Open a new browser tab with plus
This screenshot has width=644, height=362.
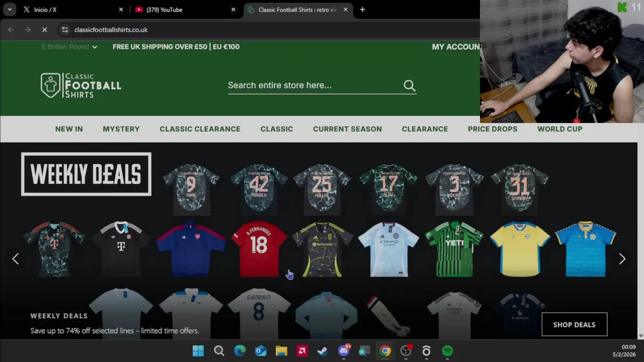(x=362, y=10)
